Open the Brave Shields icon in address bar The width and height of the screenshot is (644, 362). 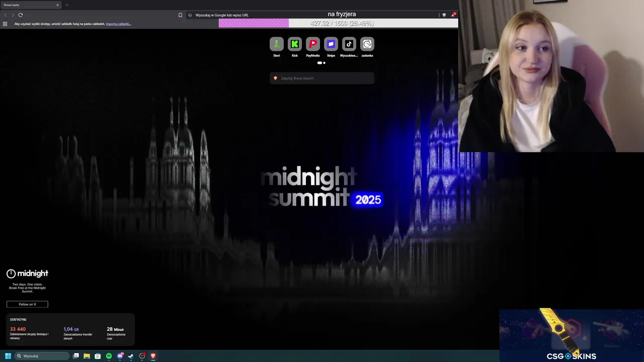click(444, 15)
